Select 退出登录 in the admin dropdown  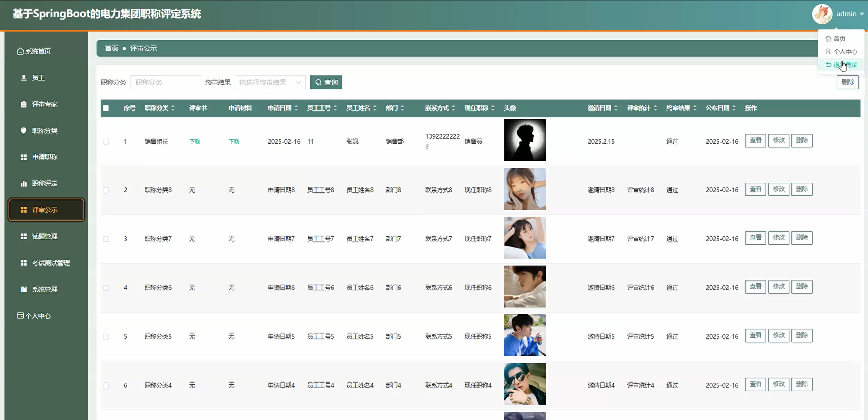coord(841,65)
